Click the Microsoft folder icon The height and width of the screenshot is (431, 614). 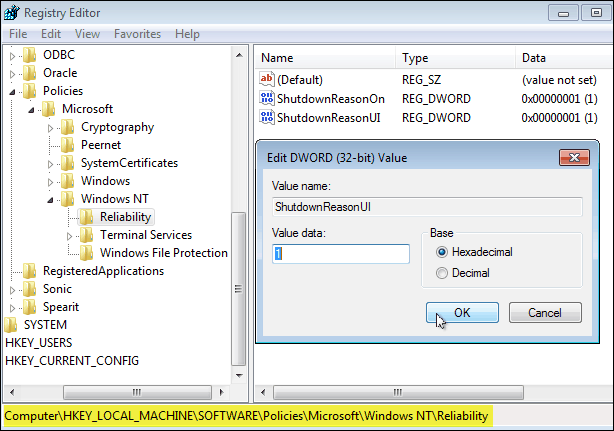[x=49, y=109]
